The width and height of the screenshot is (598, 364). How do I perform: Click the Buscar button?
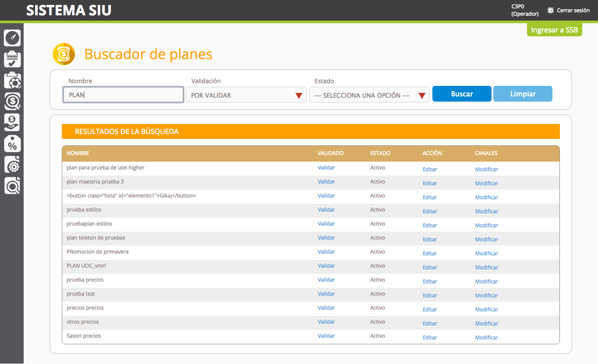(462, 94)
